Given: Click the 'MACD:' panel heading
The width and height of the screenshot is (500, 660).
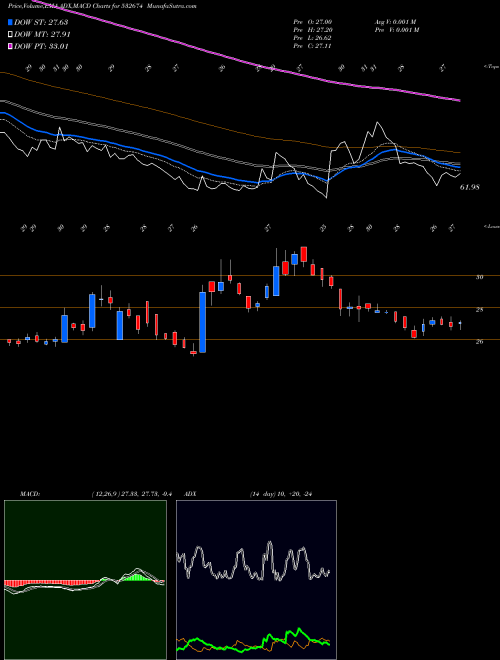Looking at the screenshot, I should (x=29, y=494).
